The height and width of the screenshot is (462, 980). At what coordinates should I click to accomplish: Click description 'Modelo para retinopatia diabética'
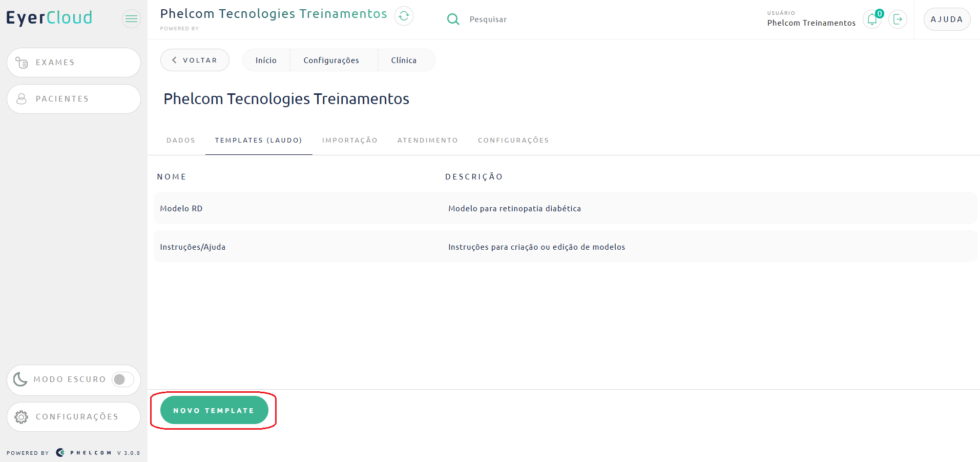point(514,209)
